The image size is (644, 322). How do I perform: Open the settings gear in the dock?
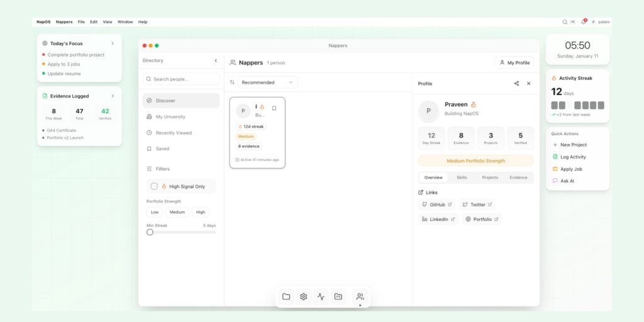303,296
